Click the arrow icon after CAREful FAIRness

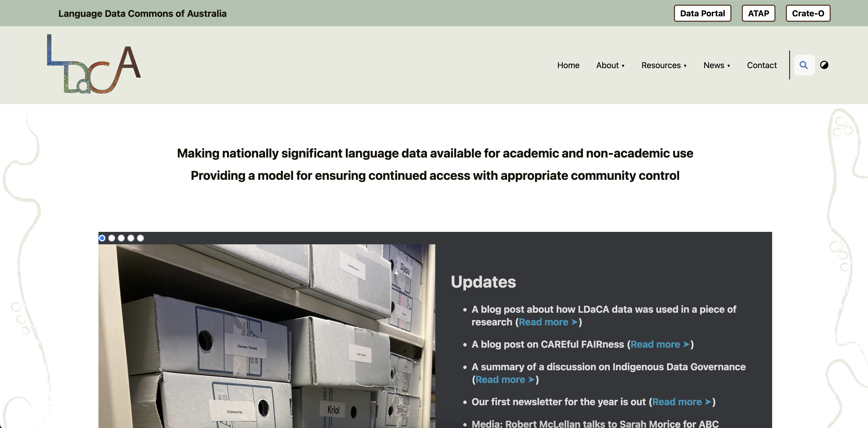click(x=686, y=344)
